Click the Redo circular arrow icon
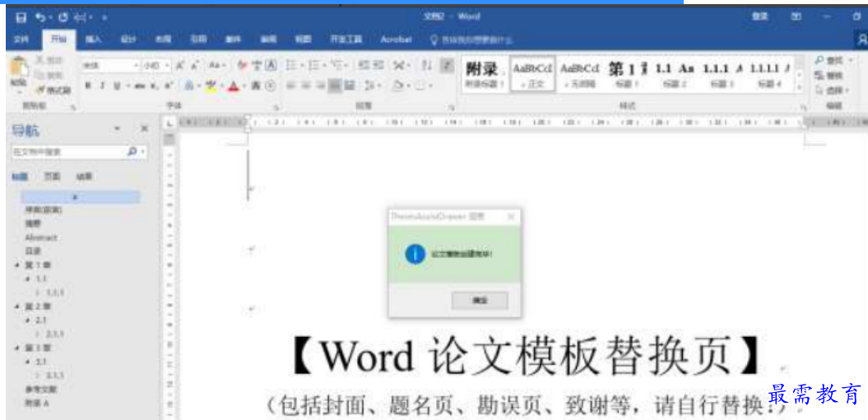Viewport: 868px width, 420px height. click(63, 18)
